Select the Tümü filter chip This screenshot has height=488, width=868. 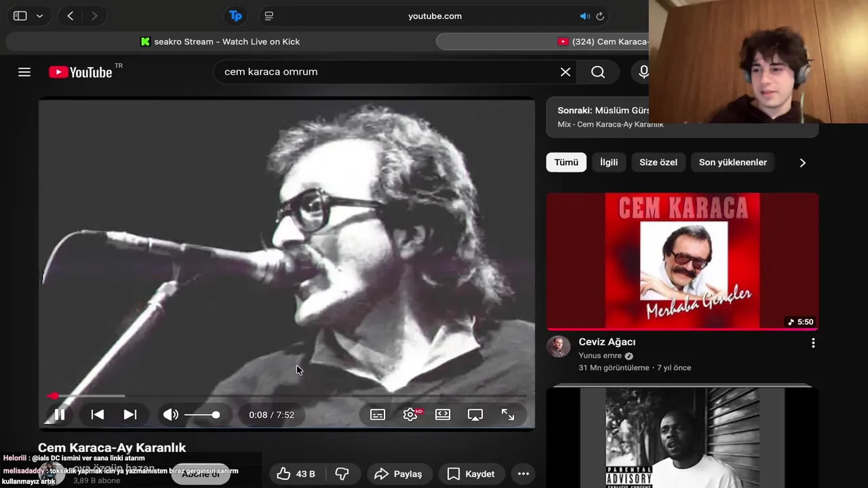566,162
